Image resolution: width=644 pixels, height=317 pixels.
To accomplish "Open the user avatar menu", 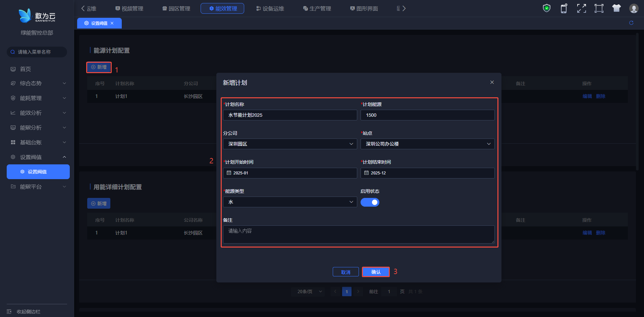I will (634, 8).
